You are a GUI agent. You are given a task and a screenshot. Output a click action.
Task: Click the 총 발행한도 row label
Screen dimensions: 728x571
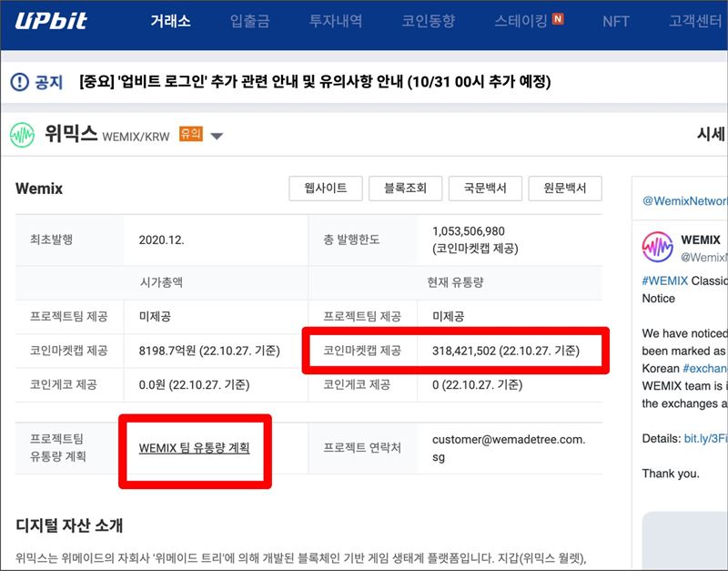coord(351,240)
